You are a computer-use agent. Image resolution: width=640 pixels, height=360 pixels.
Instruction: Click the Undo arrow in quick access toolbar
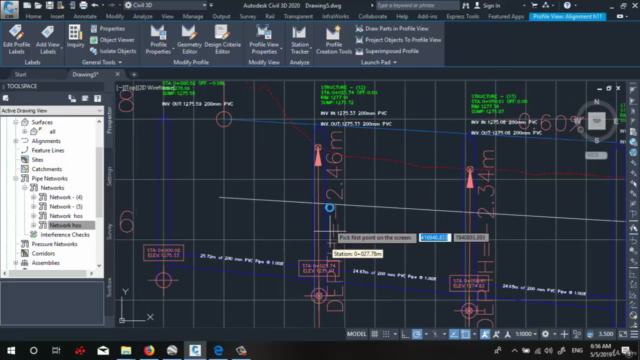pos(95,5)
